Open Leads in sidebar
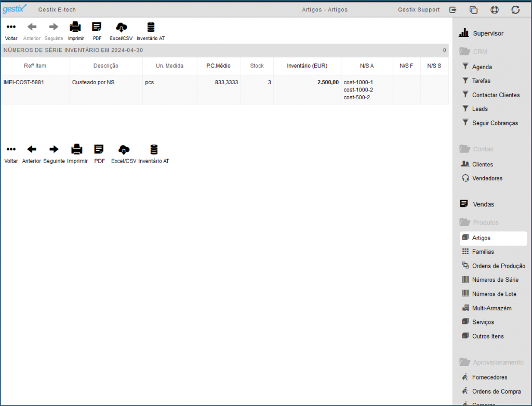The image size is (532, 406). [x=475, y=109]
